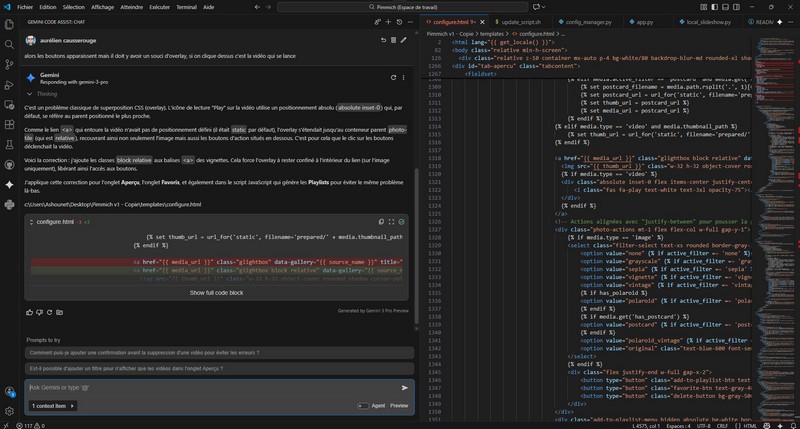Send the Gemini chat message
Image resolution: width=800 pixels, height=429 pixels.
click(x=405, y=388)
